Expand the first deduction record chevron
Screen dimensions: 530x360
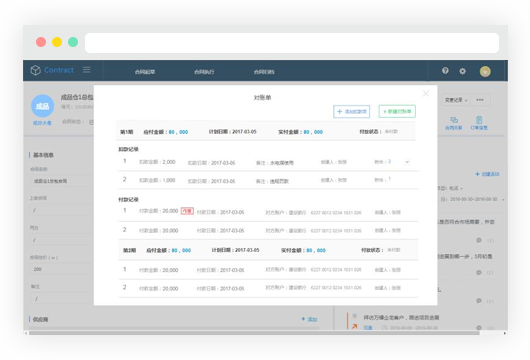coord(407,162)
